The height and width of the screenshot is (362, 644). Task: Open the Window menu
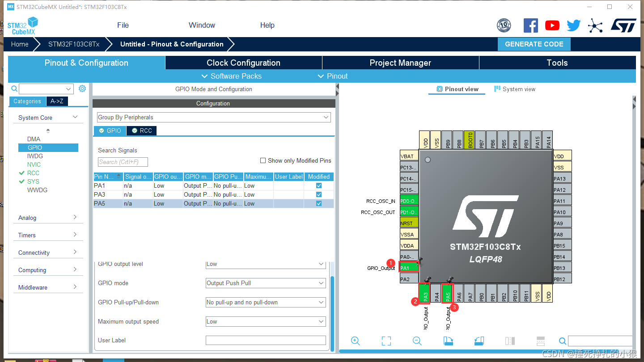tap(202, 25)
